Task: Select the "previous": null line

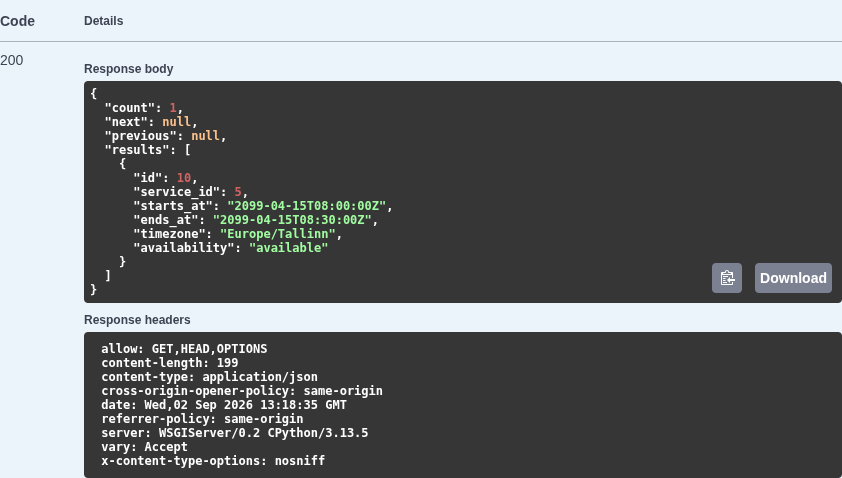Action: click(165, 136)
